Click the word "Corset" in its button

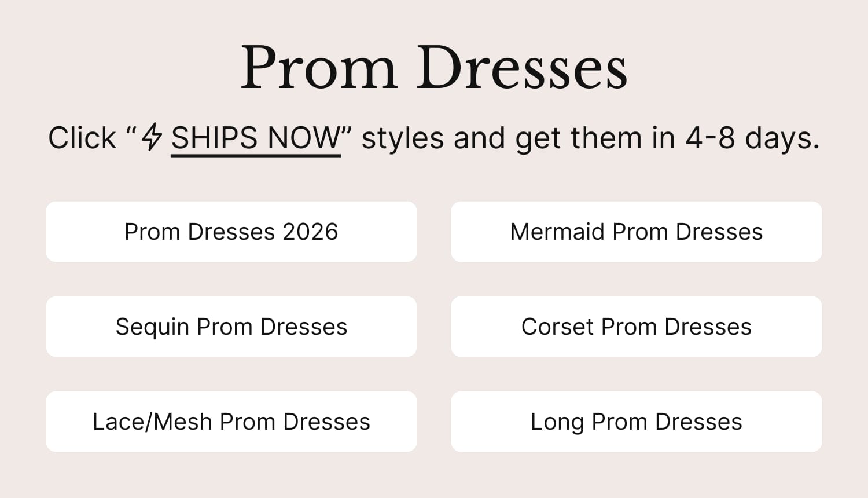pyautogui.click(x=557, y=327)
